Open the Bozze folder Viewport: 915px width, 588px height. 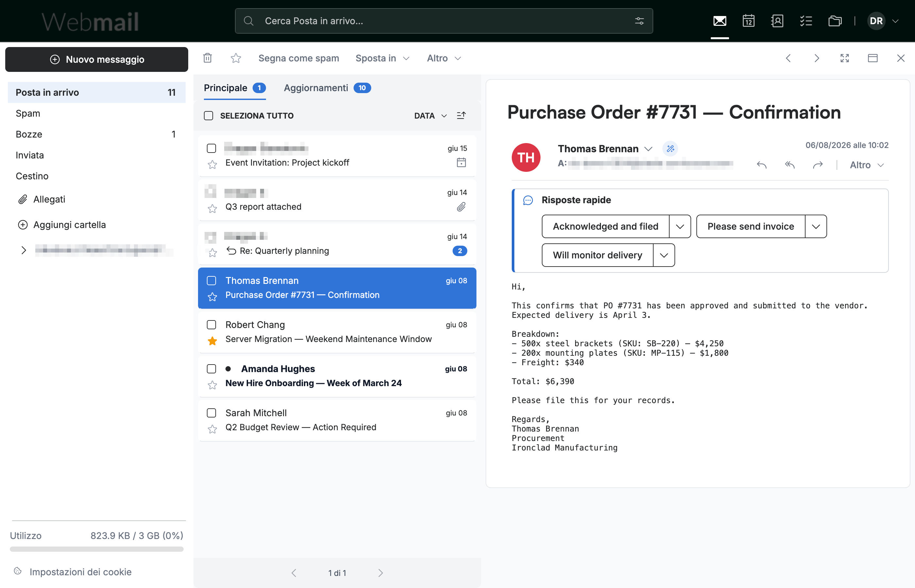click(x=97, y=134)
